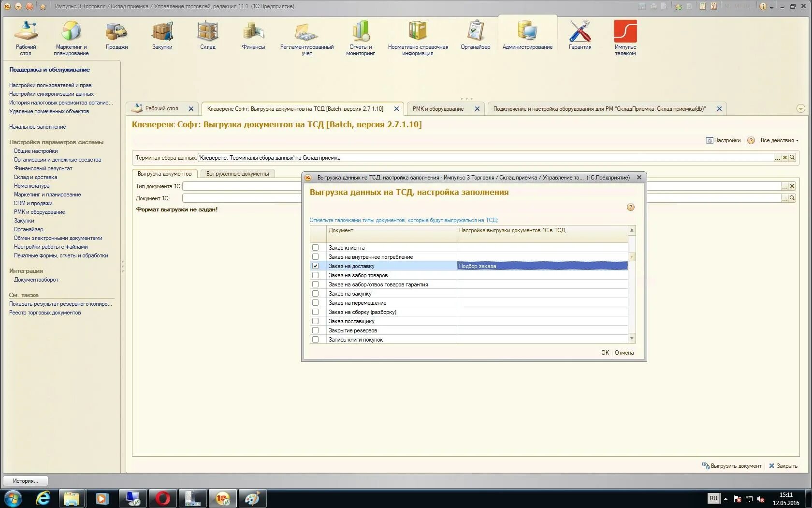Open the tab list dropdown arrow at right

(x=800, y=109)
